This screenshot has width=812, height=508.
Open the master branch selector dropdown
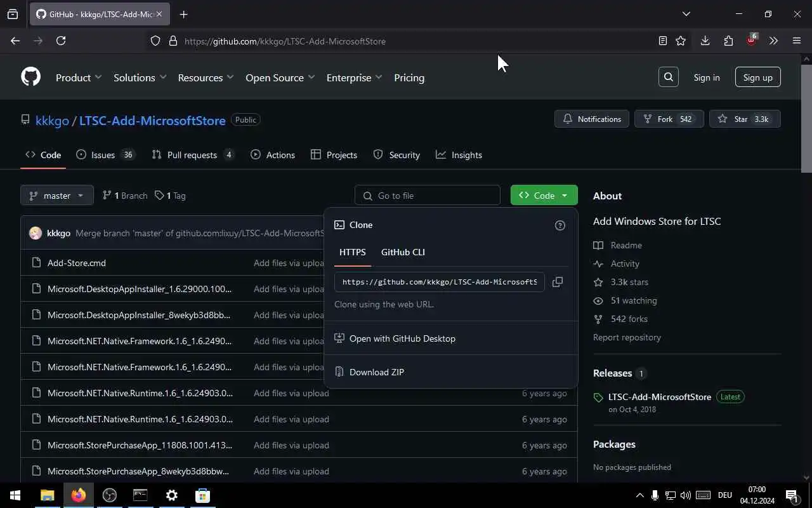[57, 196]
